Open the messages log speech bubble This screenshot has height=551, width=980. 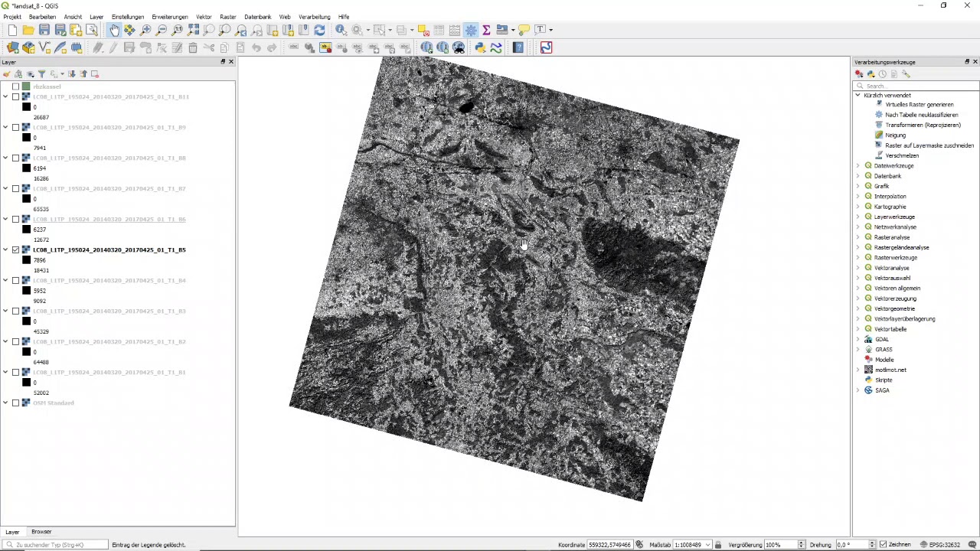pos(972,545)
